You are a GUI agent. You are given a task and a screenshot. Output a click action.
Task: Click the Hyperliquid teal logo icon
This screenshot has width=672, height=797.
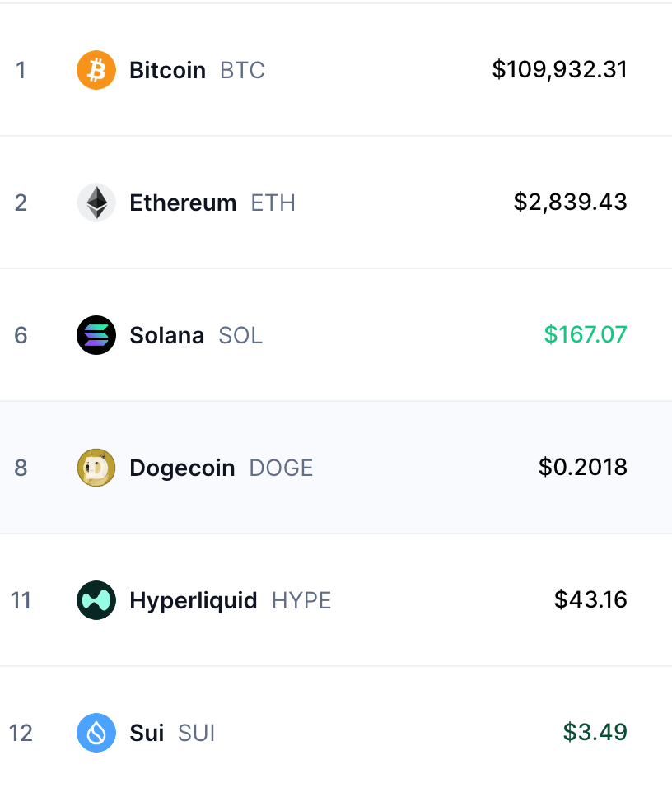click(x=96, y=600)
